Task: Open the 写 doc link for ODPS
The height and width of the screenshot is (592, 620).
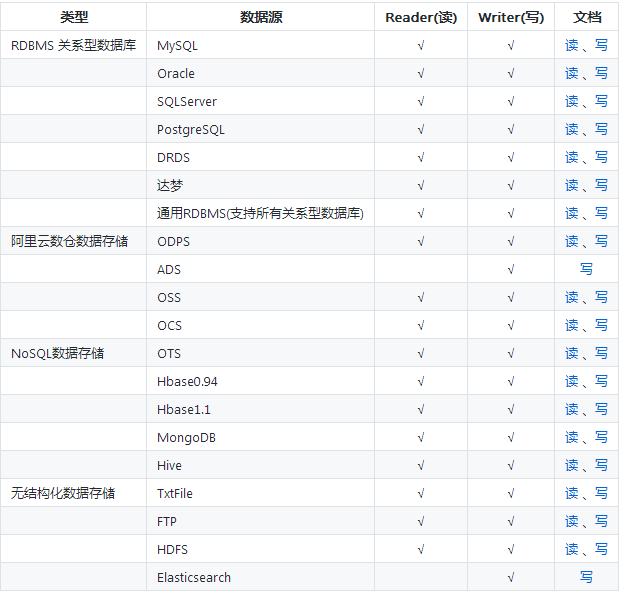Action: click(x=601, y=241)
